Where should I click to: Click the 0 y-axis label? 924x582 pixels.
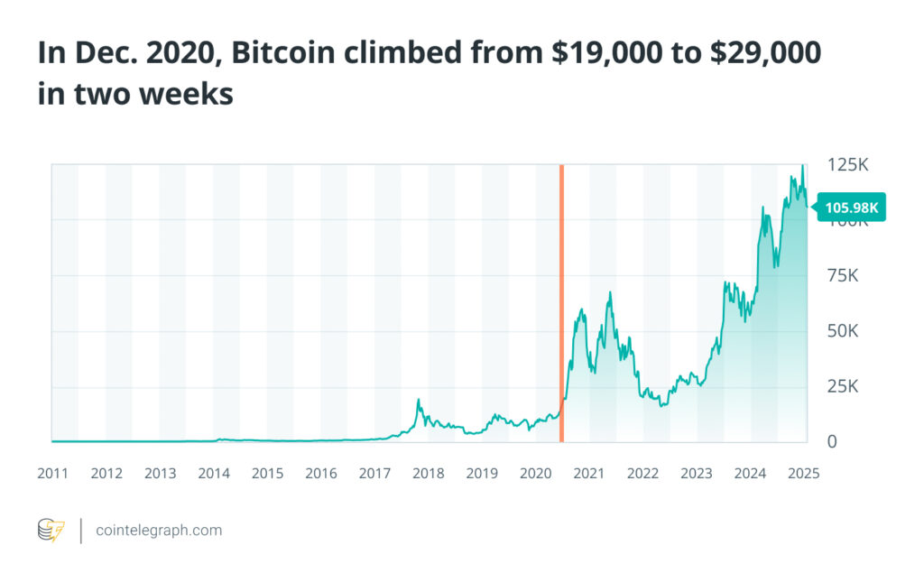832,442
